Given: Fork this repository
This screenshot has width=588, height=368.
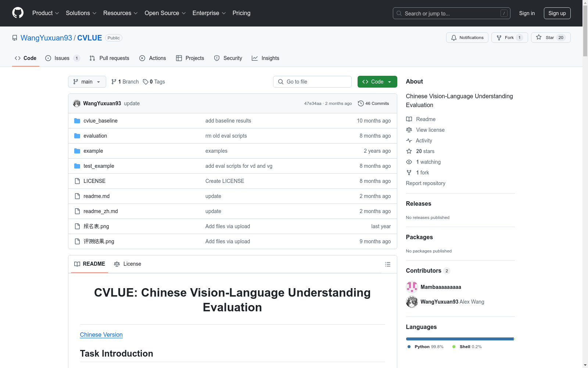Looking at the screenshot, I should pyautogui.click(x=509, y=38).
